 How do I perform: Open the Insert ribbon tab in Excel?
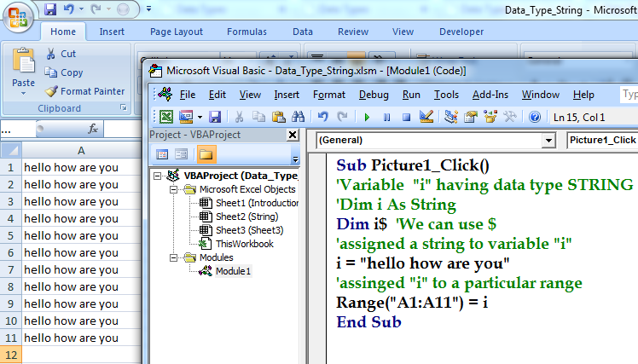point(112,32)
